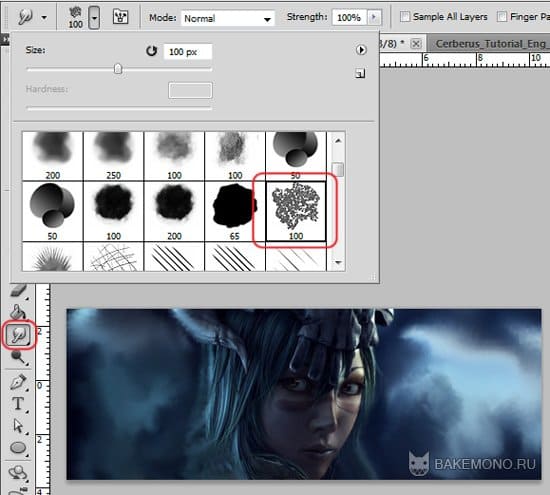Select the speckled brush sized 100
This screenshot has width=550, height=495.
click(x=296, y=211)
